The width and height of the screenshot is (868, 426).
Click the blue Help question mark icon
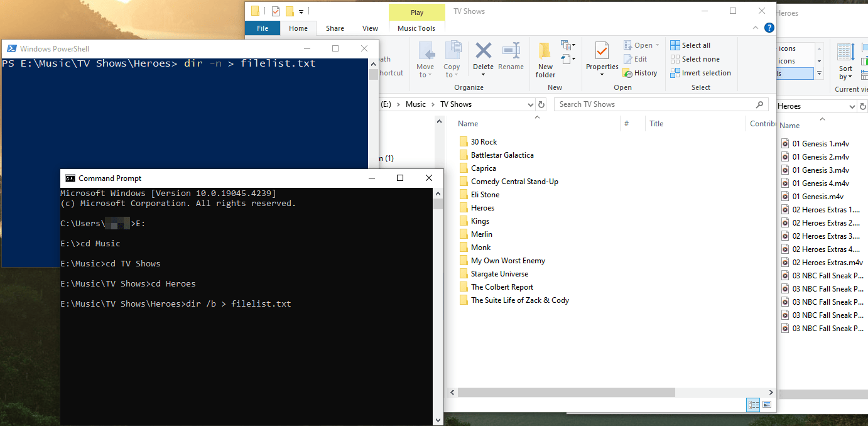pyautogui.click(x=769, y=28)
